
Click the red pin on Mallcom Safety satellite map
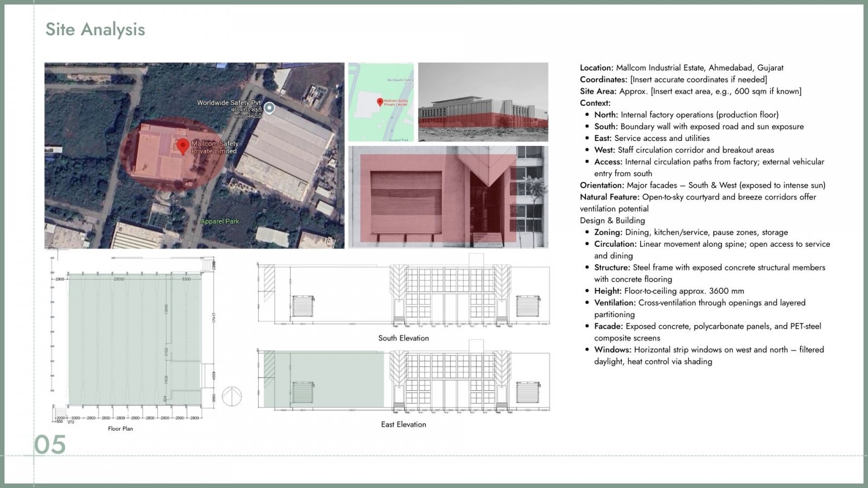183,146
